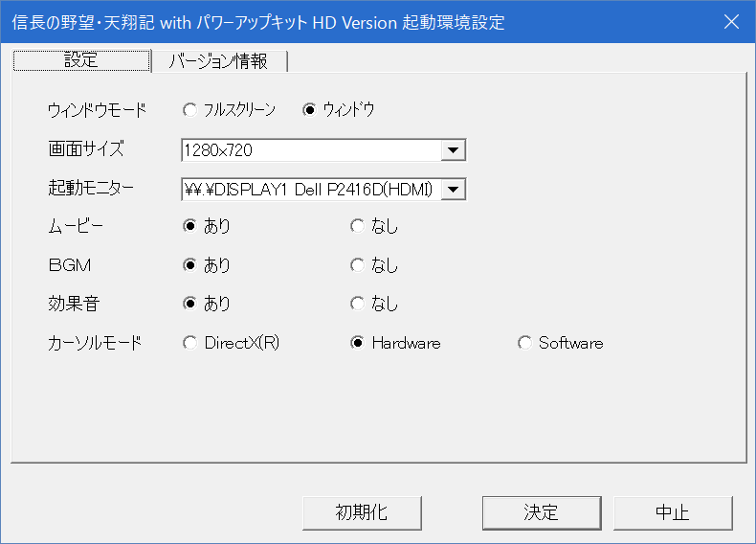Disable 効果音 by selecting なし
The width and height of the screenshot is (756, 544).
(357, 304)
